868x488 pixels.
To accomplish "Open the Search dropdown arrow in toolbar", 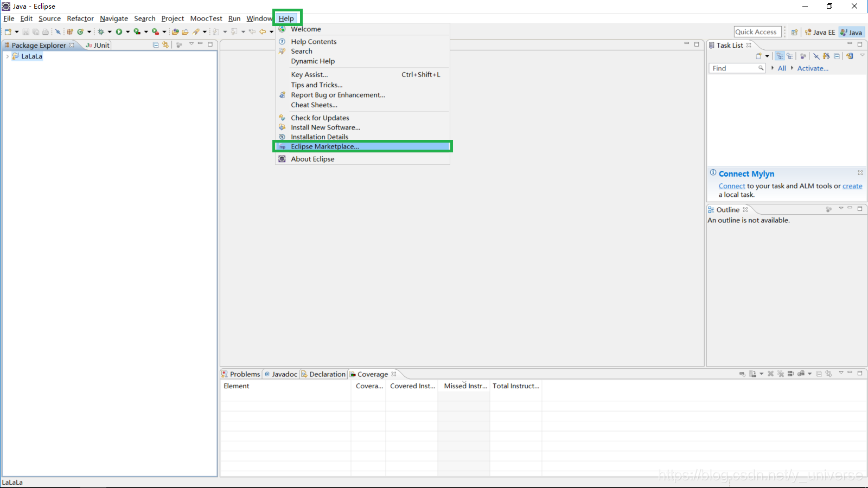I will [205, 32].
